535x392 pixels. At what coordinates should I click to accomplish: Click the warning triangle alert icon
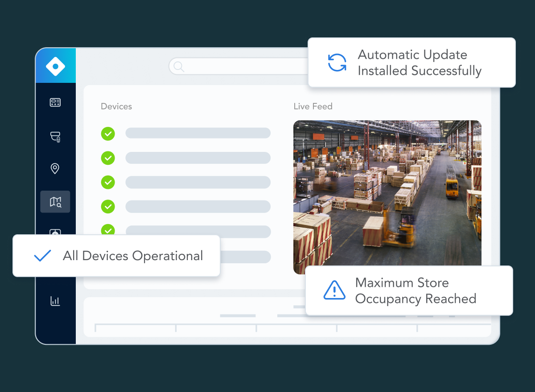pyautogui.click(x=334, y=290)
